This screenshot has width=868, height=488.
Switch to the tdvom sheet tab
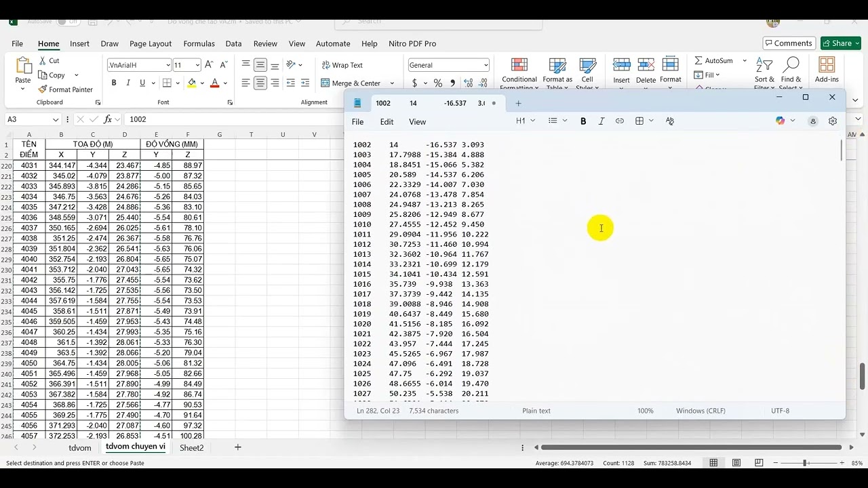point(80,448)
